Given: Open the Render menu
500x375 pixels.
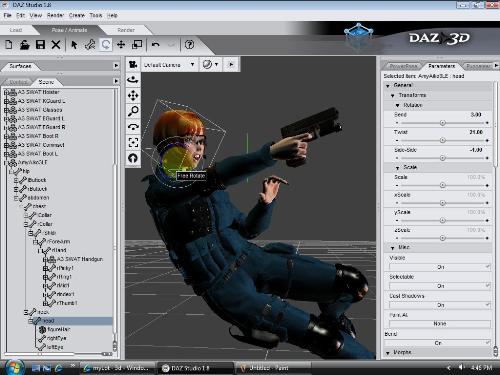Looking at the screenshot, I should (x=55, y=15).
